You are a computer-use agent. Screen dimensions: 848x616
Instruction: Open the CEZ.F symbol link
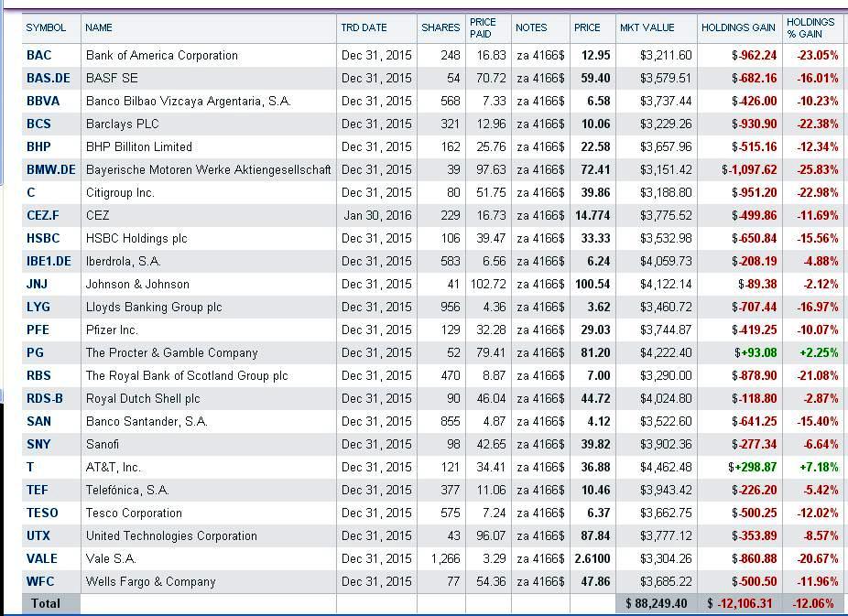[43, 215]
